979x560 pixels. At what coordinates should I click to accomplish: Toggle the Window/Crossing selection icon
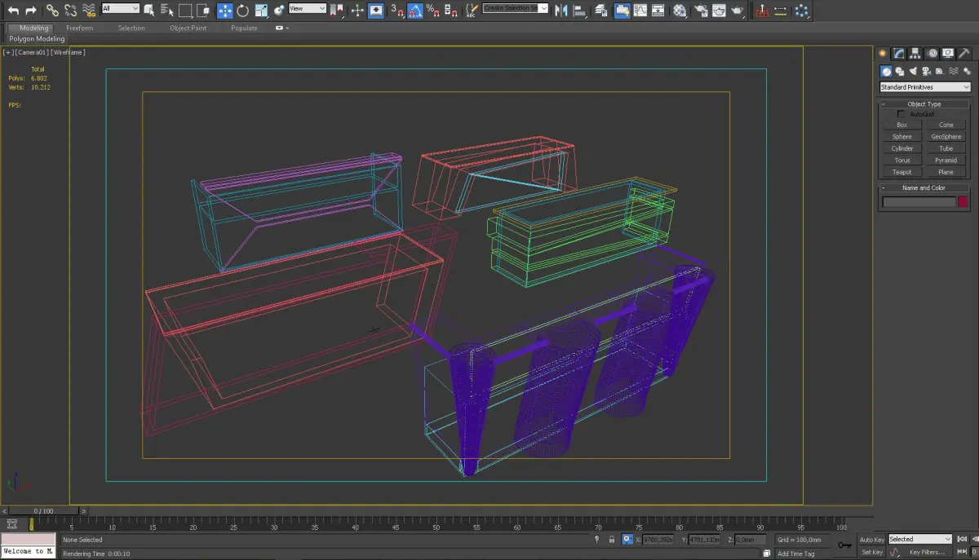click(x=203, y=11)
